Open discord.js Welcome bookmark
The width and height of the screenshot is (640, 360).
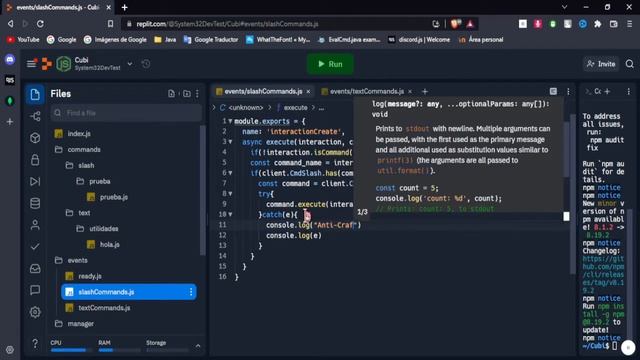[x=419, y=40]
